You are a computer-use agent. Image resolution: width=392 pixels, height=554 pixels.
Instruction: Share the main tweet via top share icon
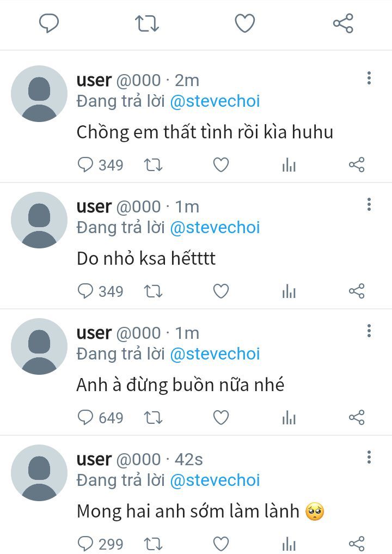[343, 23]
